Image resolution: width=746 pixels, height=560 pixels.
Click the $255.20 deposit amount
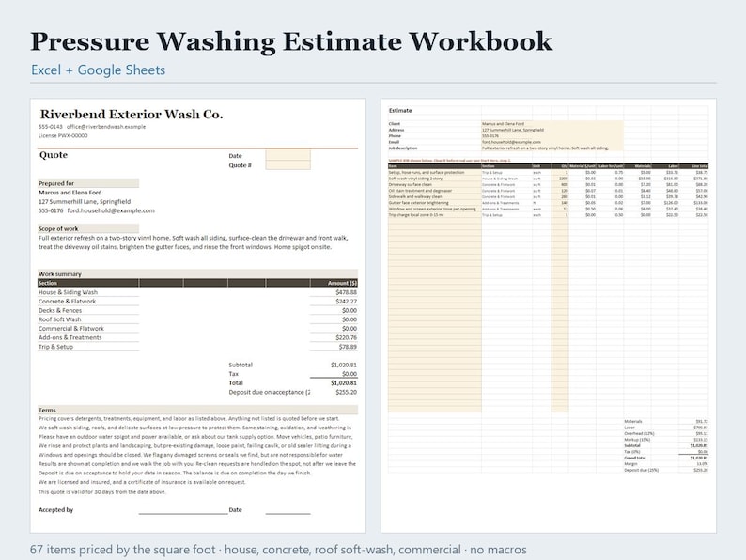click(346, 392)
